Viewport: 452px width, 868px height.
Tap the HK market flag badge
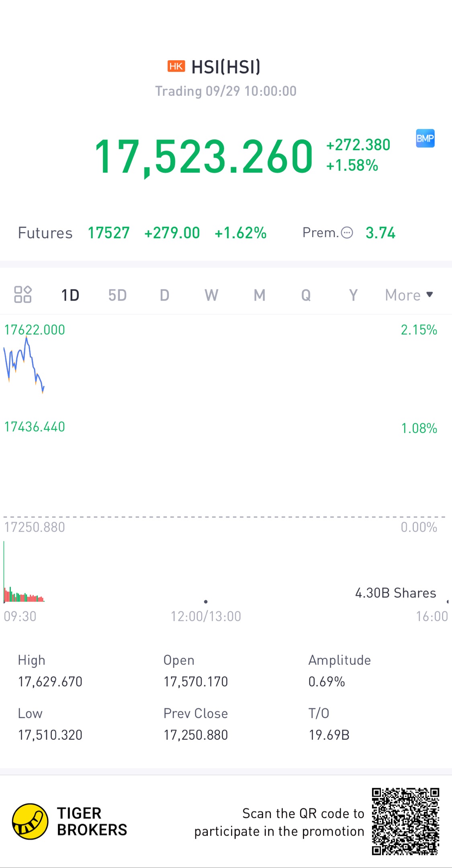[x=176, y=66]
